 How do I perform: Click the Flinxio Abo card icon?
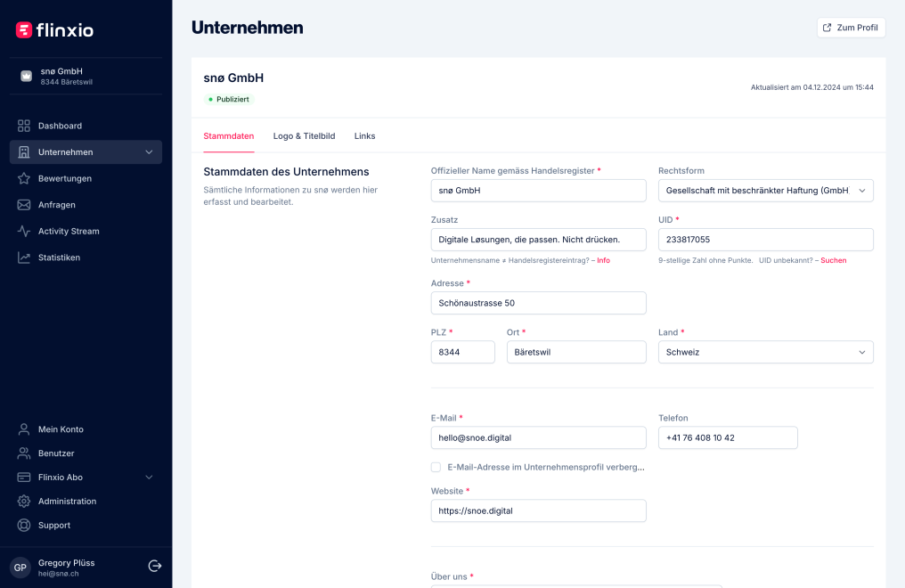(x=24, y=478)
